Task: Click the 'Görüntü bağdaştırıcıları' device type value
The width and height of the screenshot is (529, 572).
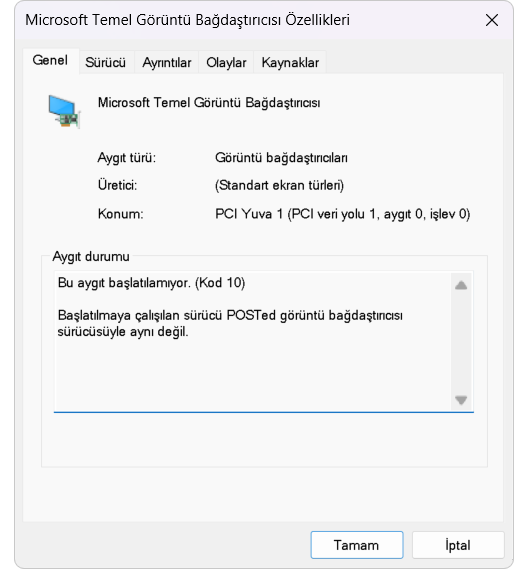Action: [x=281, y=158]
